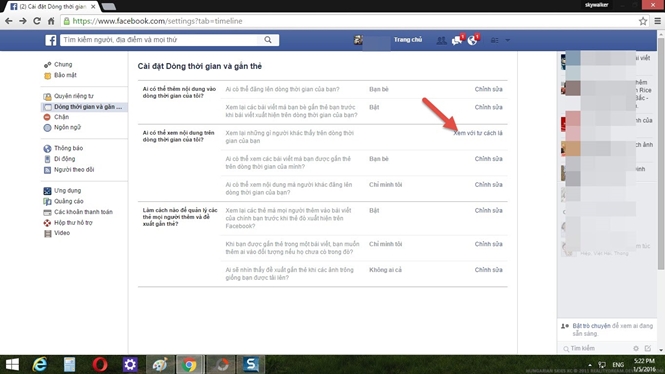
Task: Click the browser home icon
Action: 51,21
